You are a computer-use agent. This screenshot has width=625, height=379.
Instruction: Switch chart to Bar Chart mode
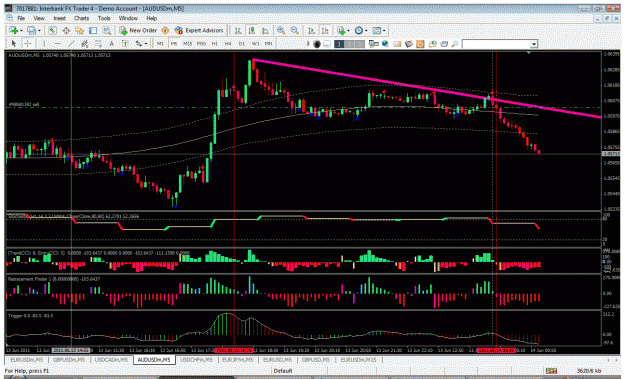pyautogui.click(x=238, y=30)
